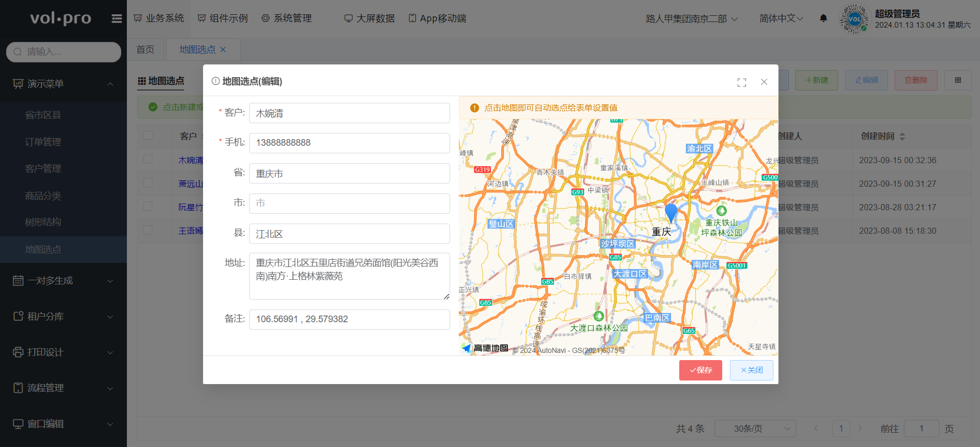Check the row checkbox for 阮星竹
The image size is (980, 447).
click(x=148, y=206)
